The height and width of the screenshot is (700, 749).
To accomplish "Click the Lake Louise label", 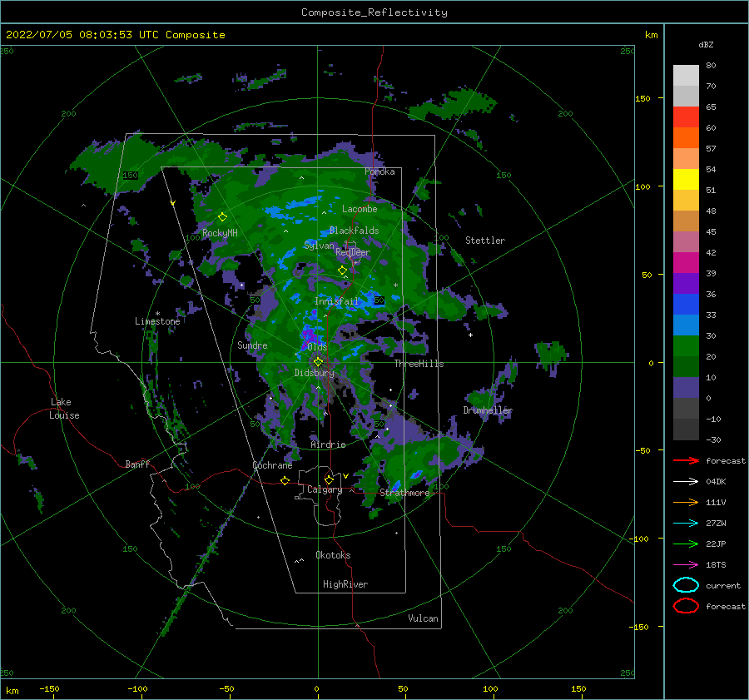I will tap(64, 409).
